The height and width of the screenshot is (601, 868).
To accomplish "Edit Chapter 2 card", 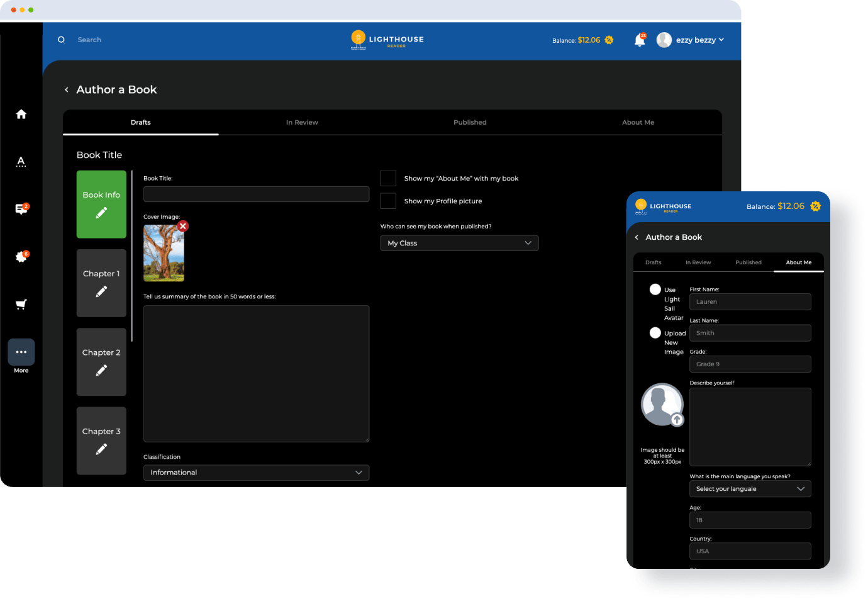I will pos(101,362).
